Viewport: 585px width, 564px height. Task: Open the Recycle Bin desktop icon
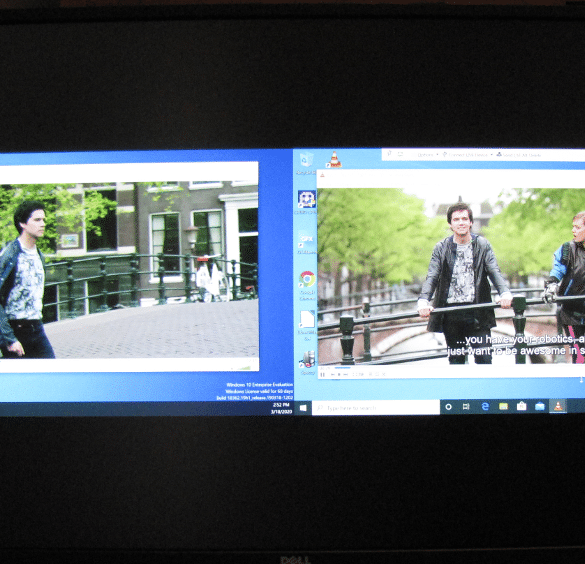tap(306, 161)
